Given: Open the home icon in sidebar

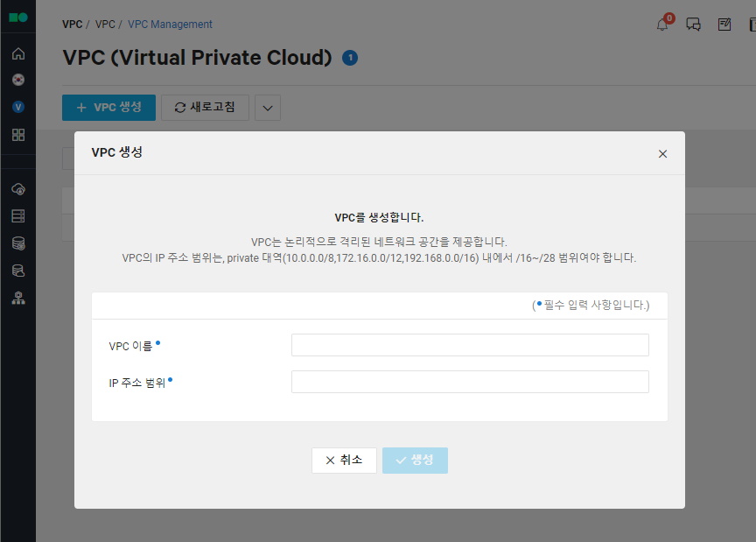Looking at the screenshot, I should pos(18,53).
